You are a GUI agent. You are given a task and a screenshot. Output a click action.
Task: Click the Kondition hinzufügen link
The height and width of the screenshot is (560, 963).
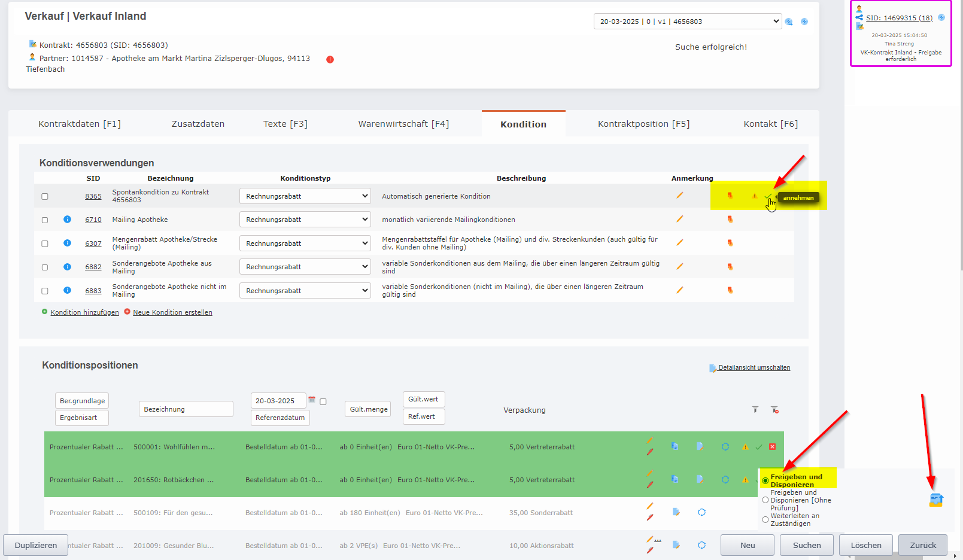coord(84,312)
